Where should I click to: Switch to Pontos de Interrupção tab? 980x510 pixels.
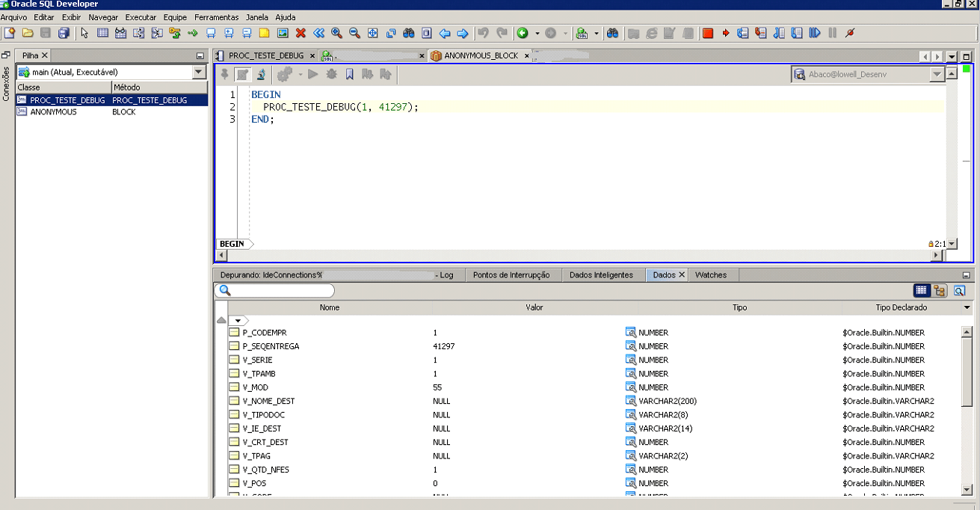point(513,274)
